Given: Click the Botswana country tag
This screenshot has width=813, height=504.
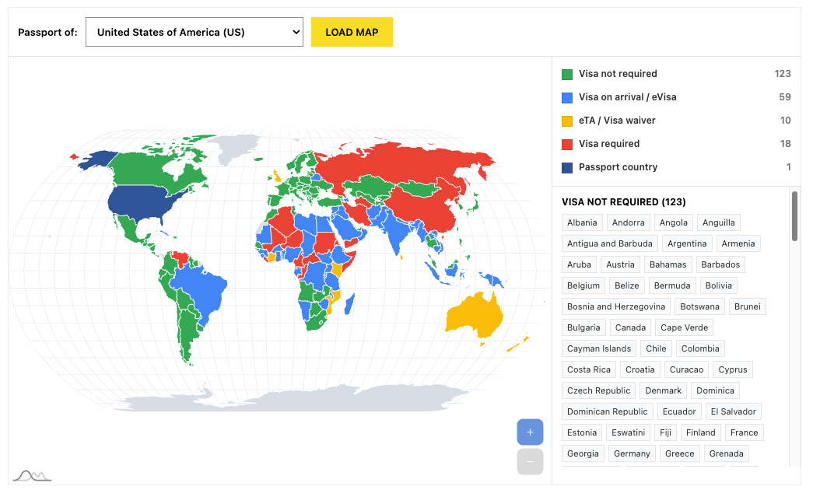Looking at the screenshot, I should click(x=700, y=306).
